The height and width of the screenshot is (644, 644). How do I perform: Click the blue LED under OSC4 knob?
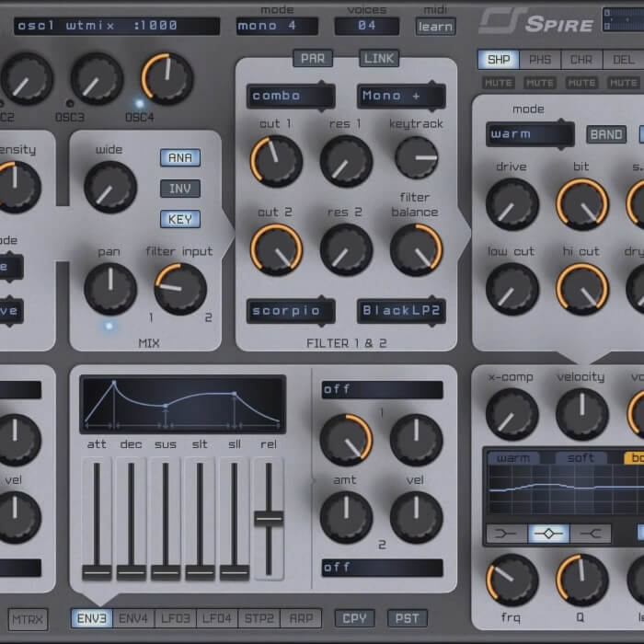tap(140, 103)
